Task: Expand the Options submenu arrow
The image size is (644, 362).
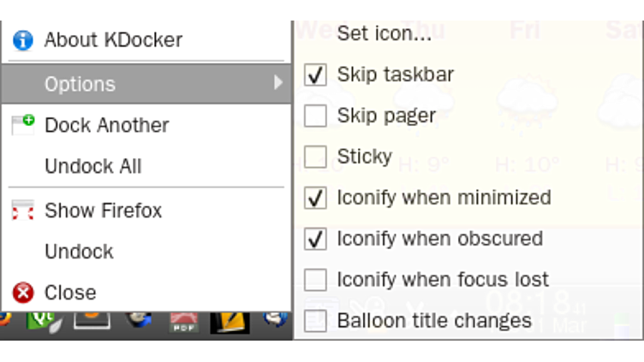Action: coord(277,83)
